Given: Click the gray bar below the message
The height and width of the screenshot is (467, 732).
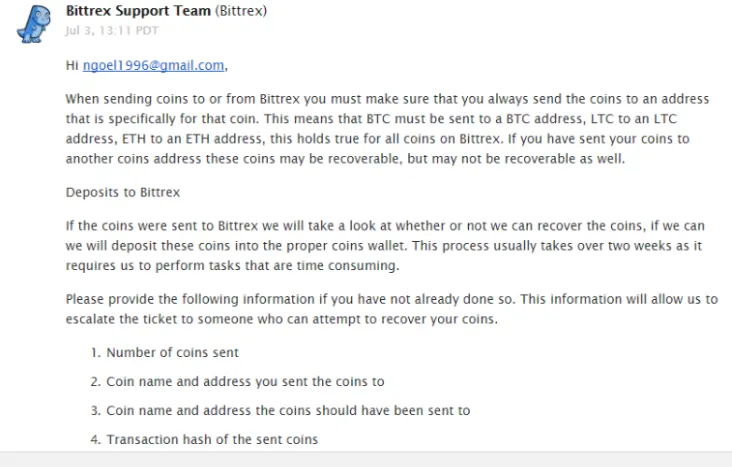Looking at the screenshot, I should point(366,459).
